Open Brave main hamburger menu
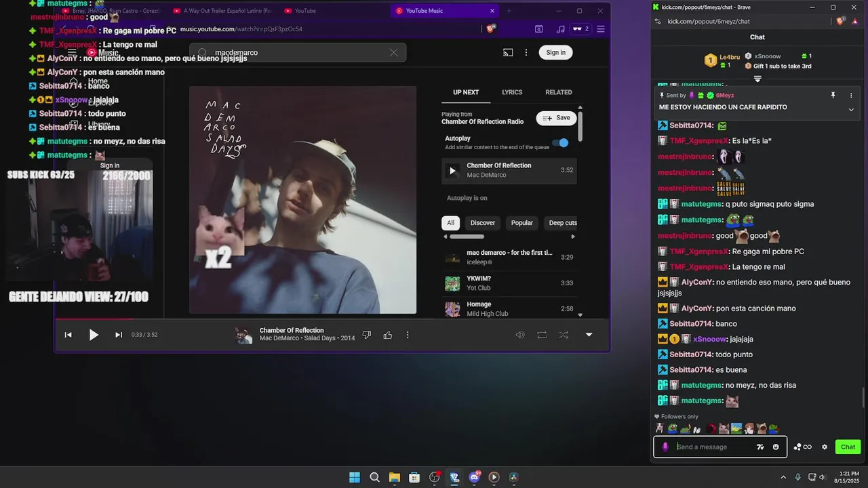This screenshot has width=868, height=488. 601,29
